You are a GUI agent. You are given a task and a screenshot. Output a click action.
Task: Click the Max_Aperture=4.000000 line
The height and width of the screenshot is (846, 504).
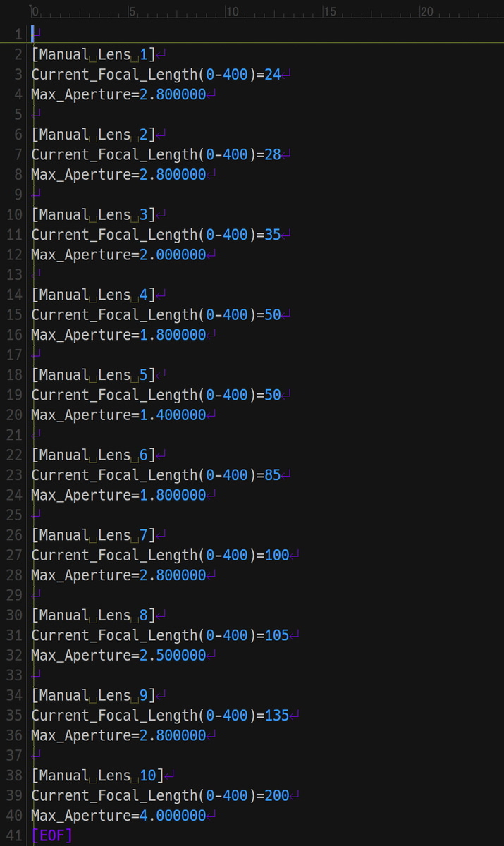tap(118, 816)
